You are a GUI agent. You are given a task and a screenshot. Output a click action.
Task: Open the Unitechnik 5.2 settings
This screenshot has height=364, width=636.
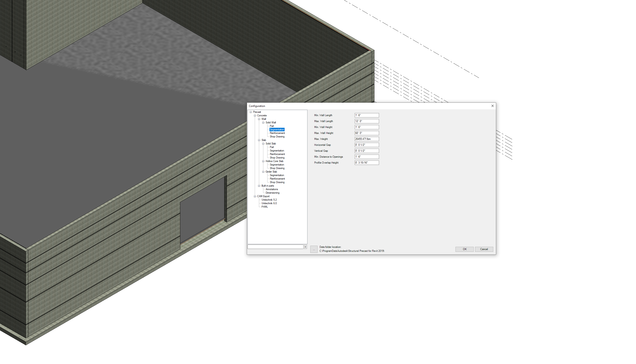click(x=269, y=200)
